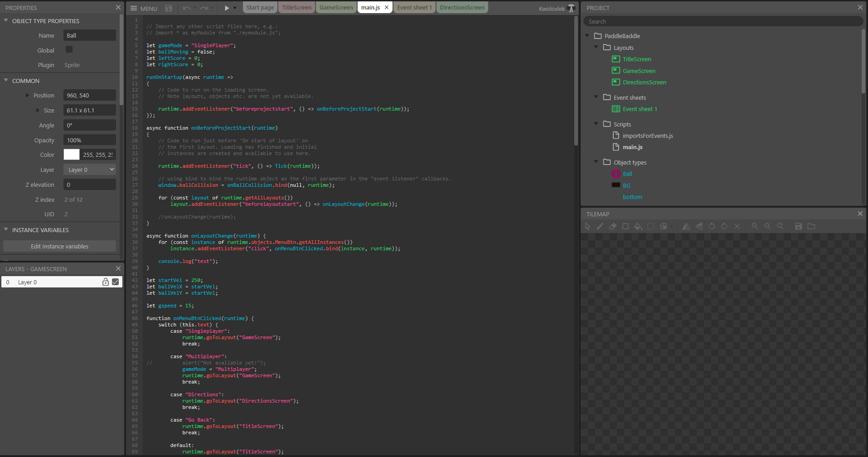Toggle the Global checkbox for Ball
The image size is (868, 457).
[69, 49]
